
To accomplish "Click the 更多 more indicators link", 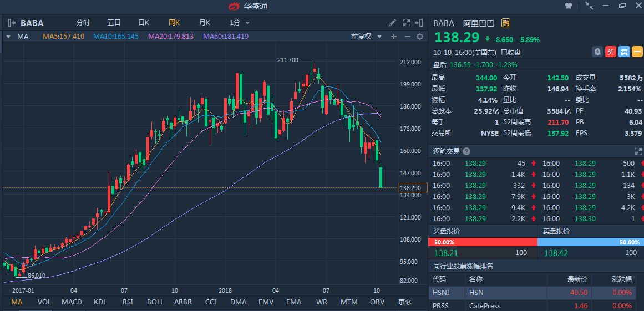I will click(405, 302).
